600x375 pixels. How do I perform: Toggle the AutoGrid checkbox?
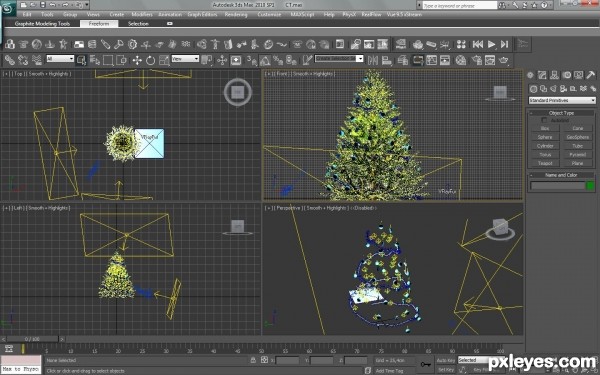pos(544,120)
